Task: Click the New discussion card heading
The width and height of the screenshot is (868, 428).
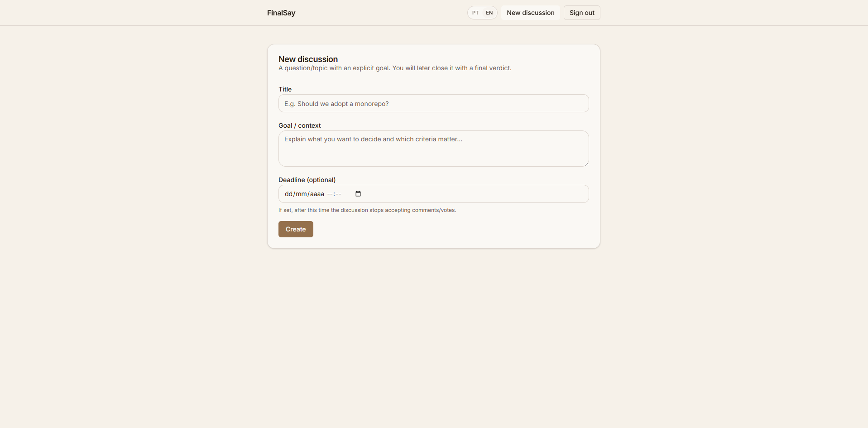Action: coord(308,59)
